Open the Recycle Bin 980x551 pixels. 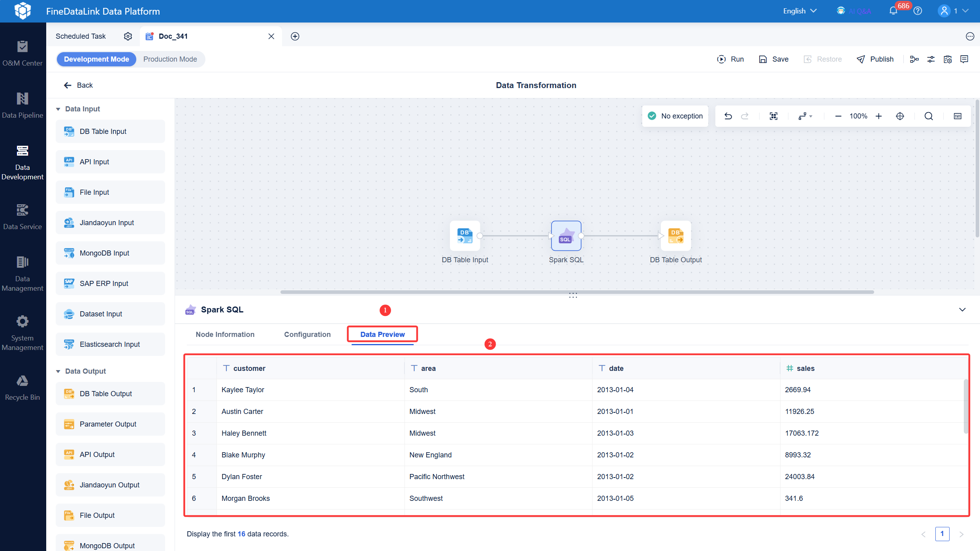23,387
